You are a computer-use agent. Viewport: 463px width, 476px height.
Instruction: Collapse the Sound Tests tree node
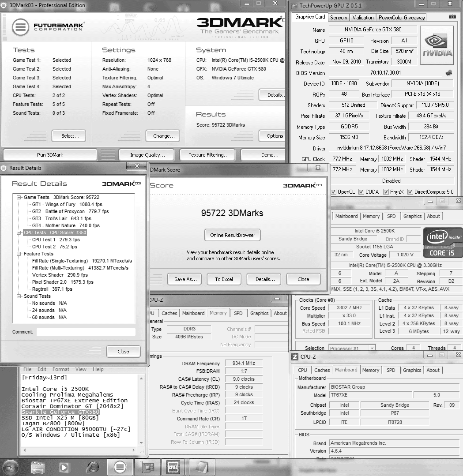[19, 296]
